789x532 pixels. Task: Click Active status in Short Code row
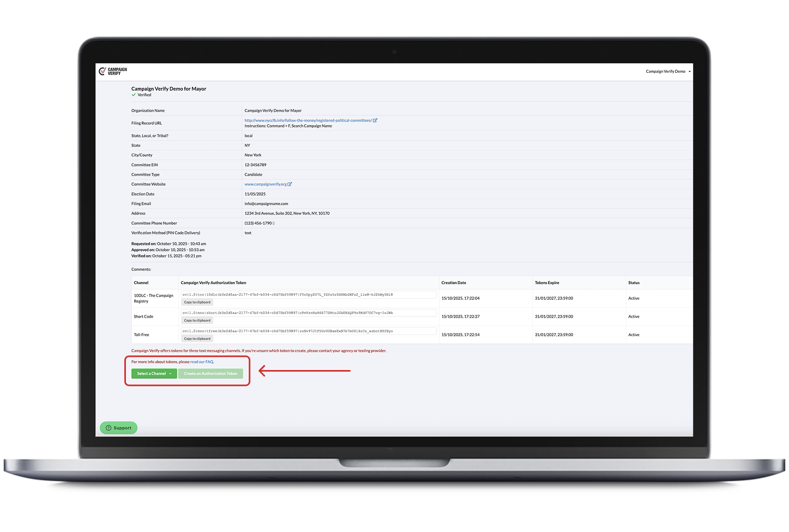[634, 317]
